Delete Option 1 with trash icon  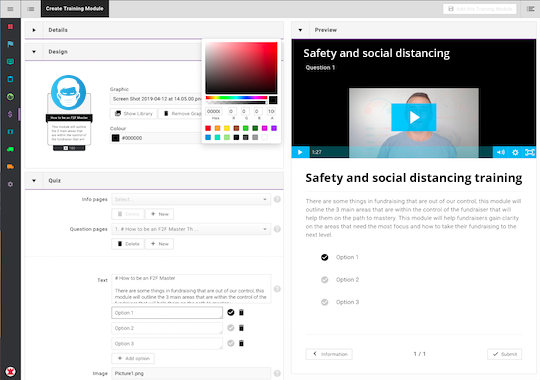(x=241, y=312)
